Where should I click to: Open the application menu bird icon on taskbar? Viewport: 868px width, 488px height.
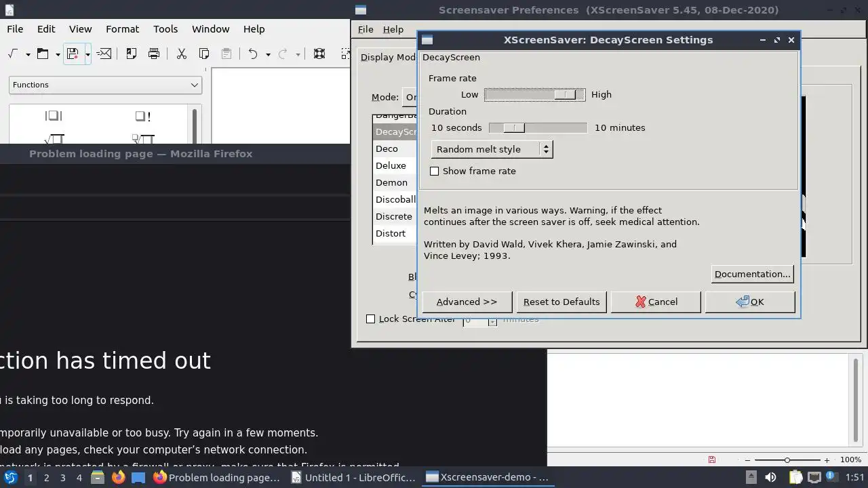(10, 477)
